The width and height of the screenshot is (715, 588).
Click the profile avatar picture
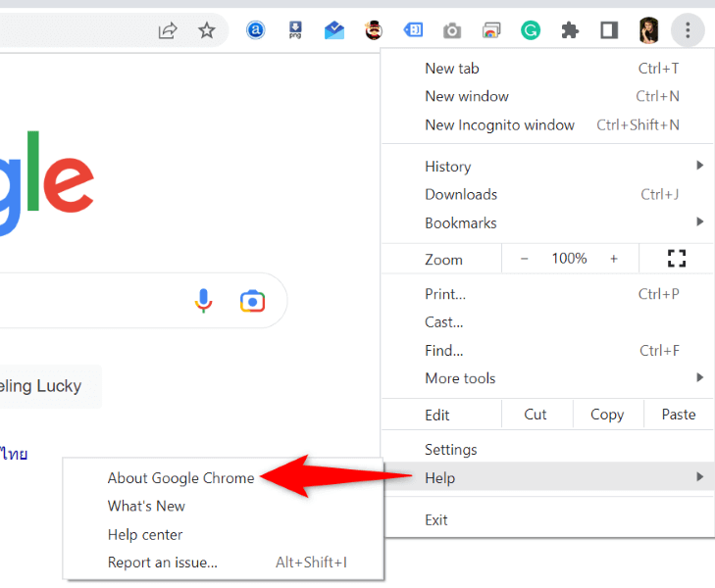[648, 30]
